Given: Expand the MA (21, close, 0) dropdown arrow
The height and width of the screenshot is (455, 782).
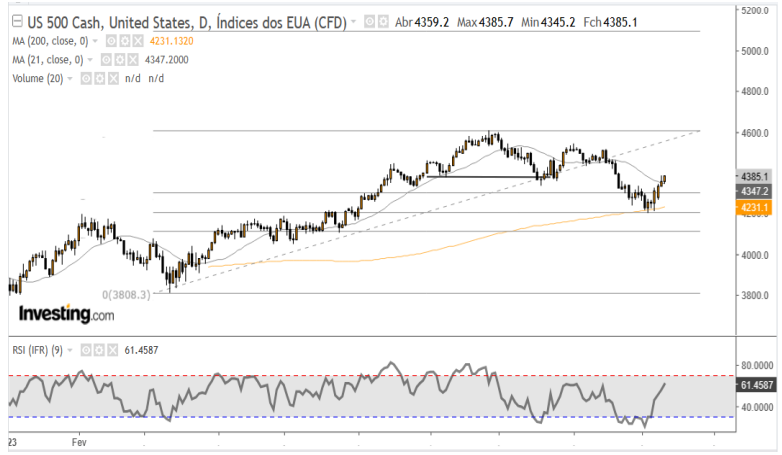Looking at the screenshot, I should pos(90,60).
